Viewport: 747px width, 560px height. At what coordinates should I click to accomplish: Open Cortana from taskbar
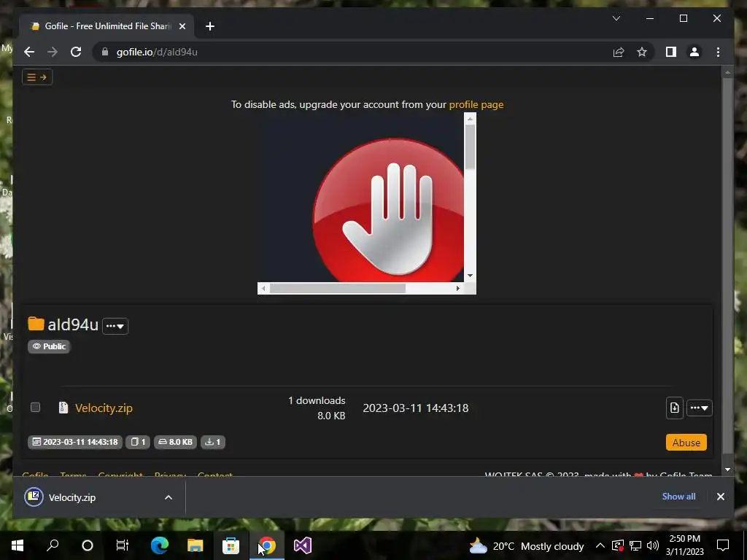point(88,545)
